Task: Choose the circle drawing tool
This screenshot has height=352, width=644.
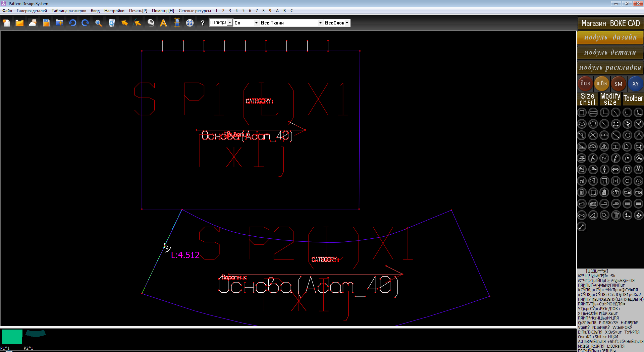Action: (x=627, y=135)
